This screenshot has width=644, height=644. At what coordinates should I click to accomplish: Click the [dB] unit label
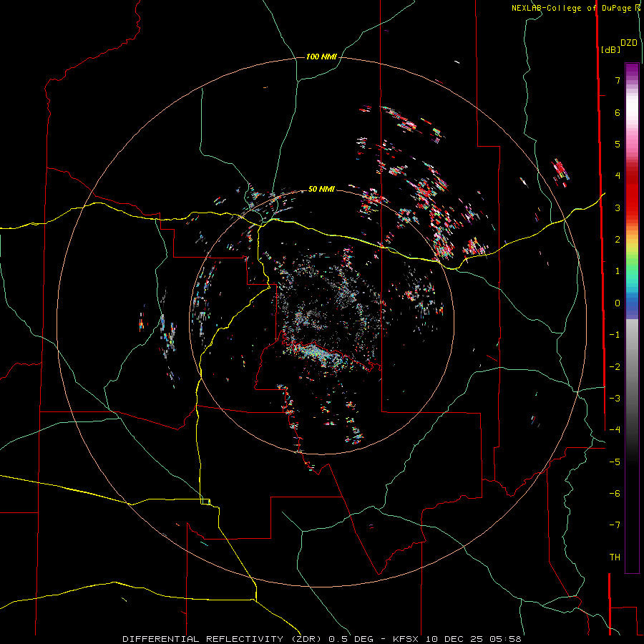click(610, 49)
